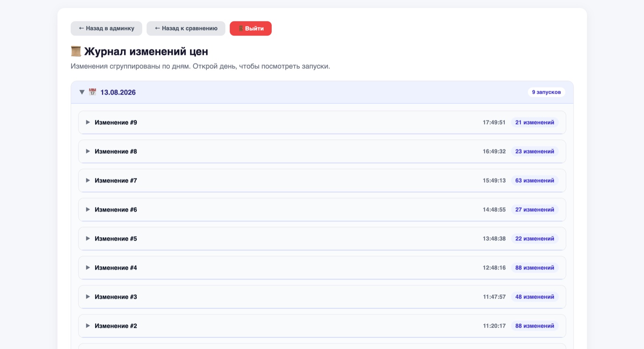This screenshot has height=349, width=644.
Task: Click the timestamp 17:49:51
Action: 494,122
